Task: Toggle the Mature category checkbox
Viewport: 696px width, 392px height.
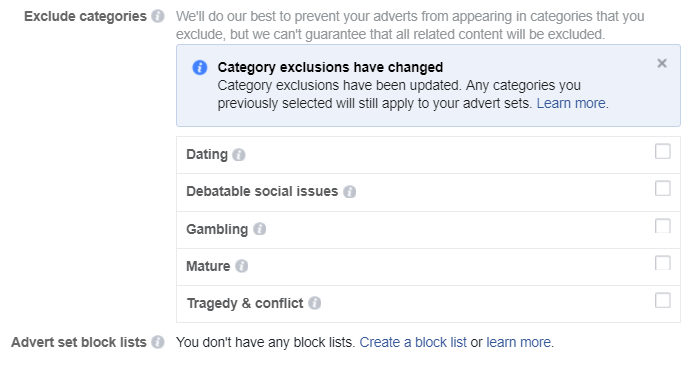Action: click(663, 263)
